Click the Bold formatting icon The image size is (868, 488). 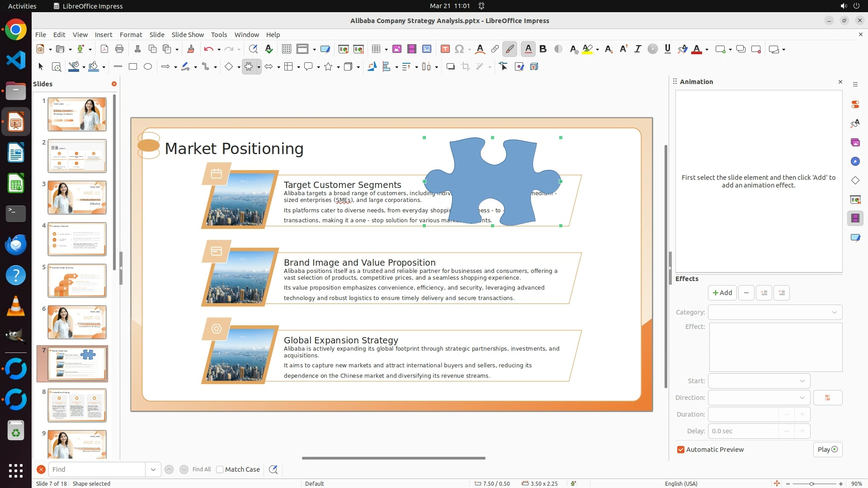(543, 49)
